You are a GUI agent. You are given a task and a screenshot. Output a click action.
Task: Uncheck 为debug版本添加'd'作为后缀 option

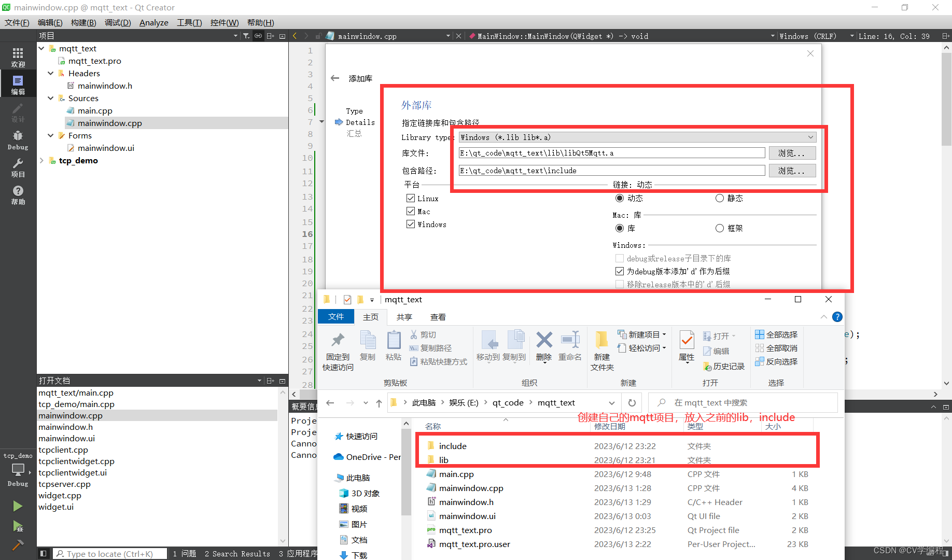[x=619, y=271]
